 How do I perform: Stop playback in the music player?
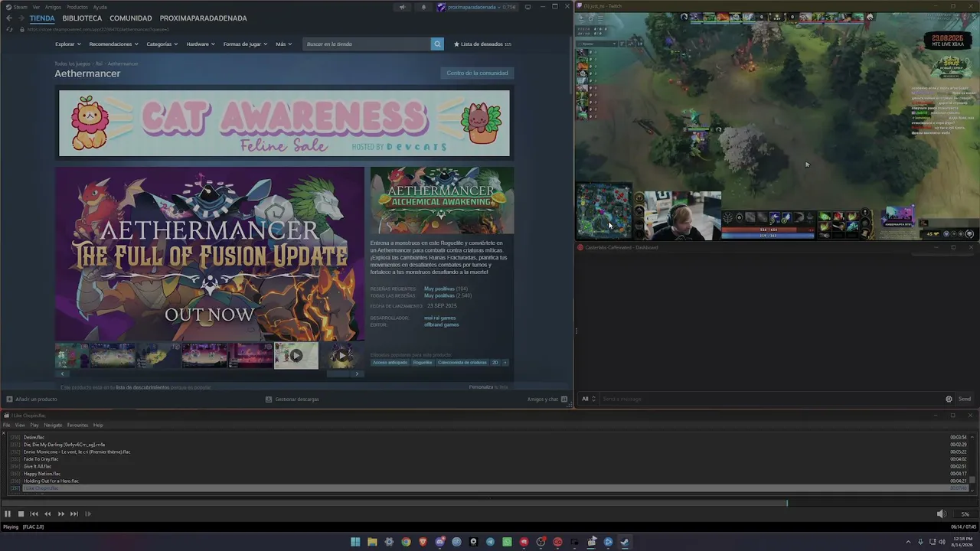tap(21, 514)
